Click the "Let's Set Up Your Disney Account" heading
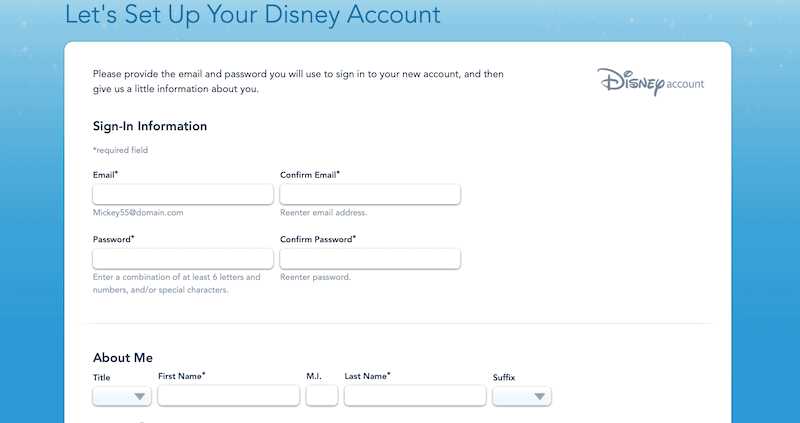Screen dimensions: 800x423 (253, 14)
